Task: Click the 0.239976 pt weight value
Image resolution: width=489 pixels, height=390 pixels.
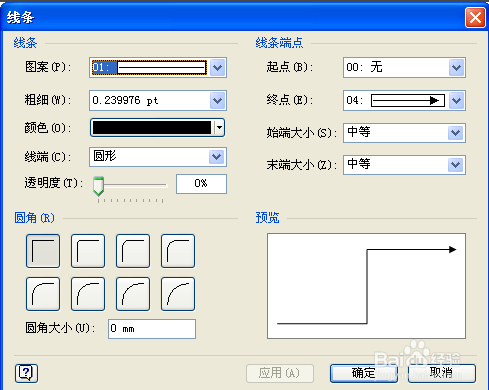Action: pyautogui.click(x=125, y=100)
